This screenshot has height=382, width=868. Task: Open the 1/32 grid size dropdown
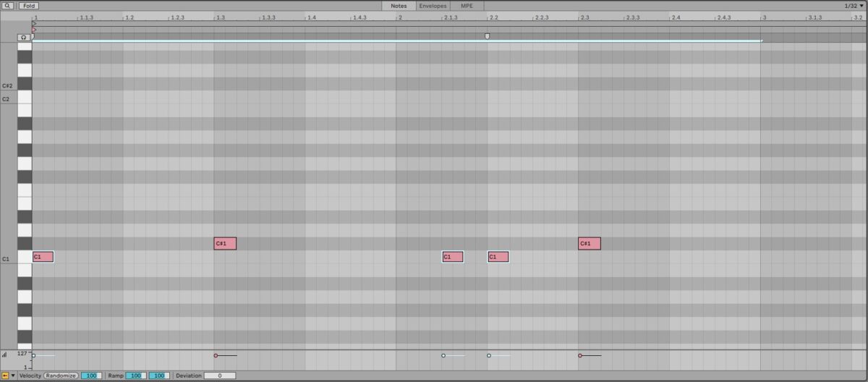(854, 6)
